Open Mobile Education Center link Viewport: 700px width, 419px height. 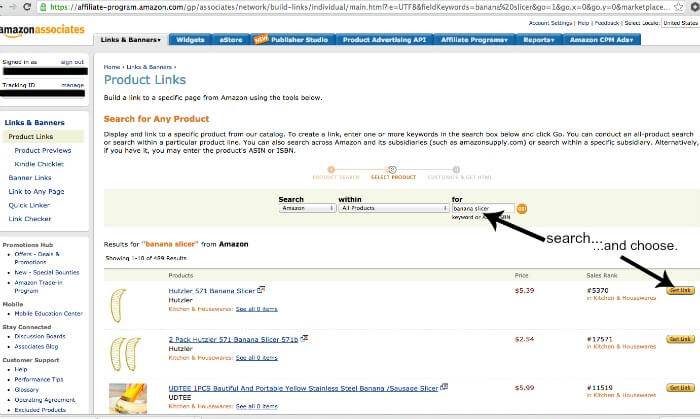pos(48,314)
